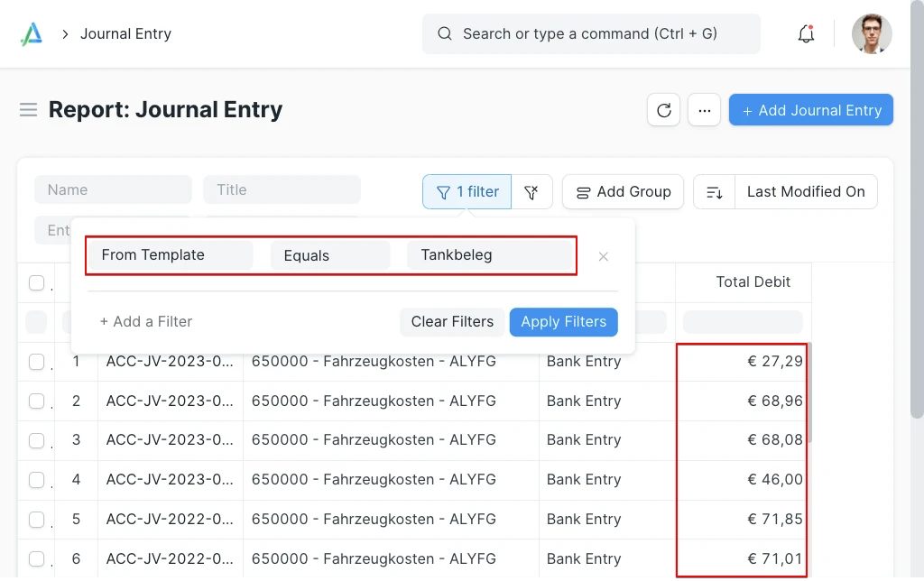
Task: Open the From Template field dropdown
Action: click(x=171, y=255)
